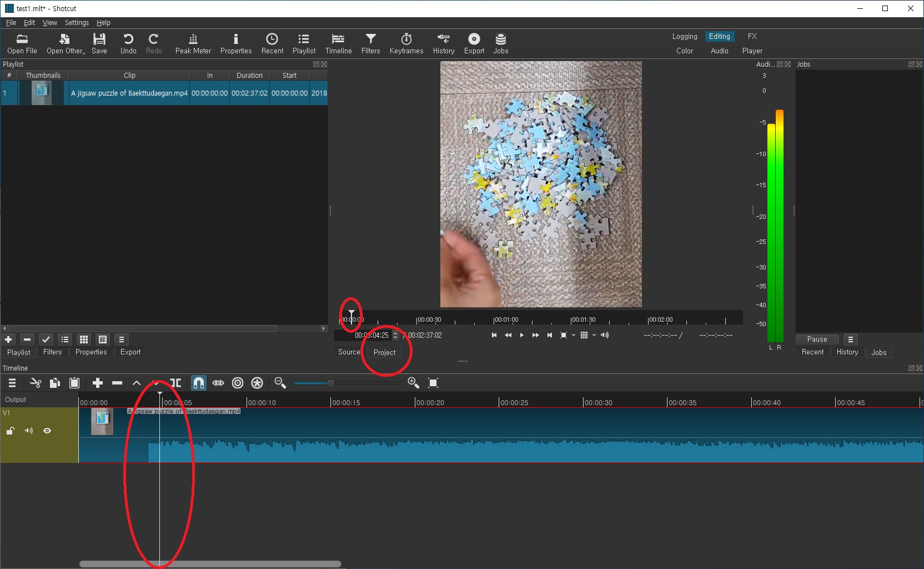
Task: Select the FX layout
Action: (x=752, y=36)
